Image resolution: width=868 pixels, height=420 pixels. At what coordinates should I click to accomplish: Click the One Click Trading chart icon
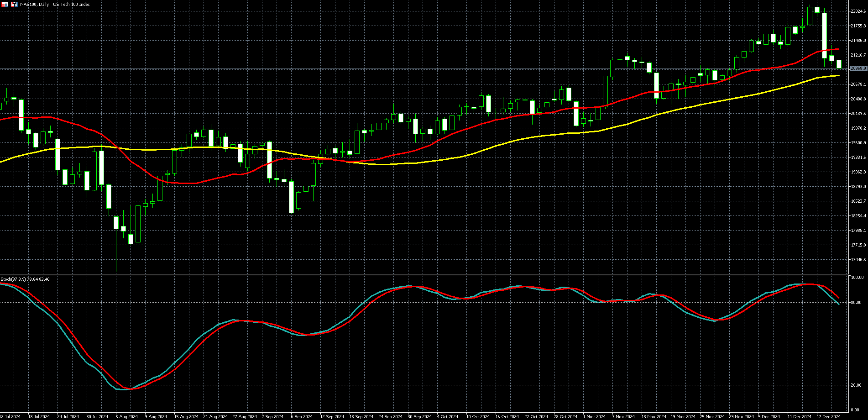tap(14, 4)
